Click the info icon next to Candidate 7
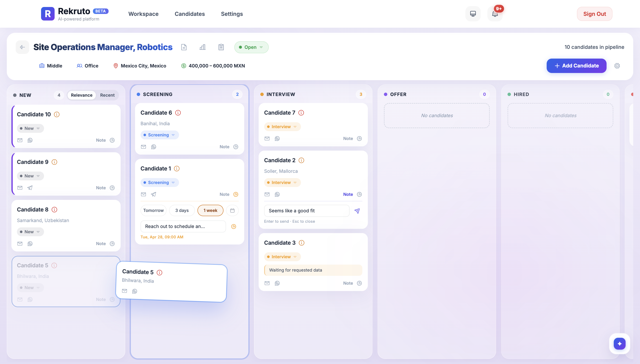This screenshot has width=640, height=364. tap(301, 113)
